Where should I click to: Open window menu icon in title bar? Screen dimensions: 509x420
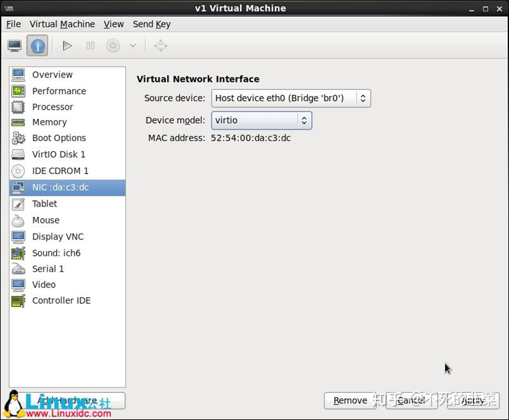click(x=9, y=8)
